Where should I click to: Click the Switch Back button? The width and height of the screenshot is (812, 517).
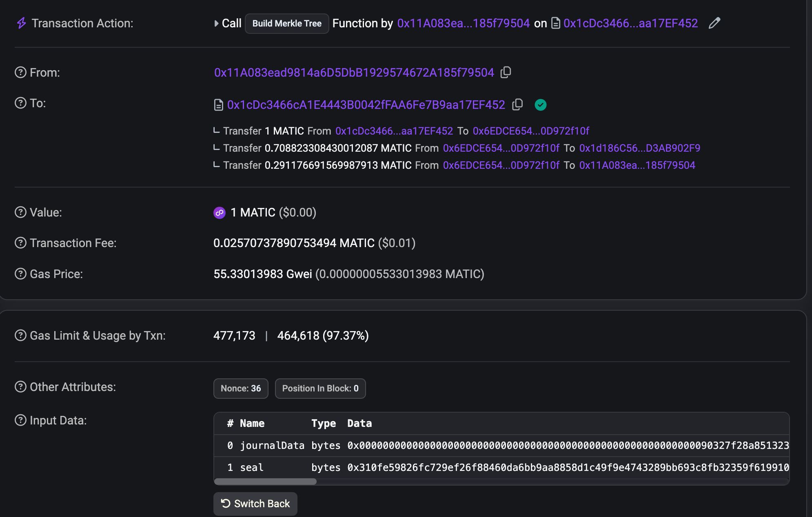(255, 504)
